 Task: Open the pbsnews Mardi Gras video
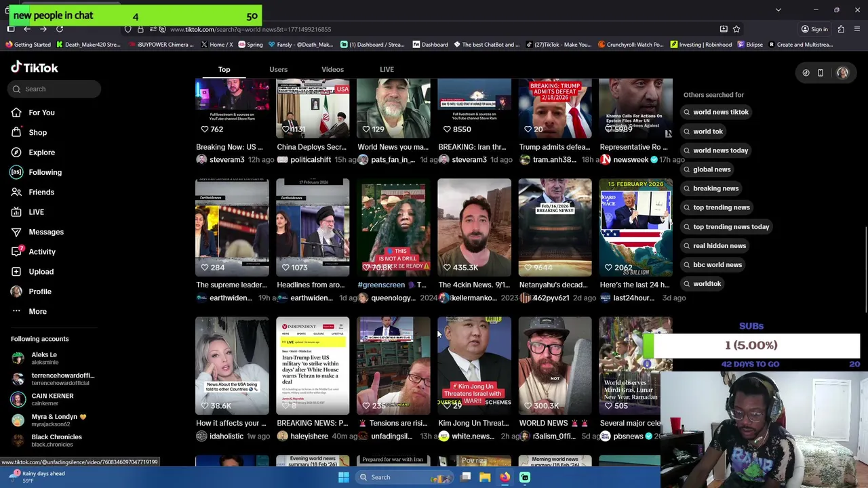point(635,365)
